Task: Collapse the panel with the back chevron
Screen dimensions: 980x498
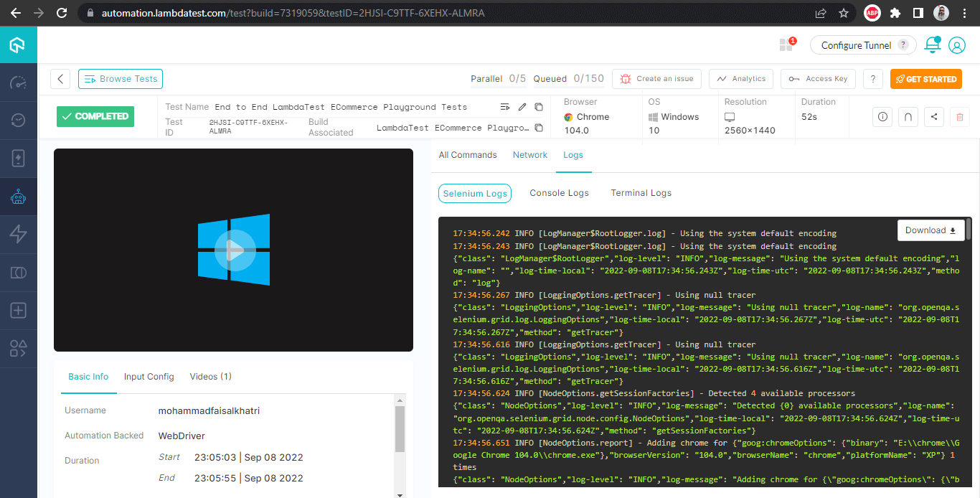Action: pyautogui.click(x=60, y=79)
